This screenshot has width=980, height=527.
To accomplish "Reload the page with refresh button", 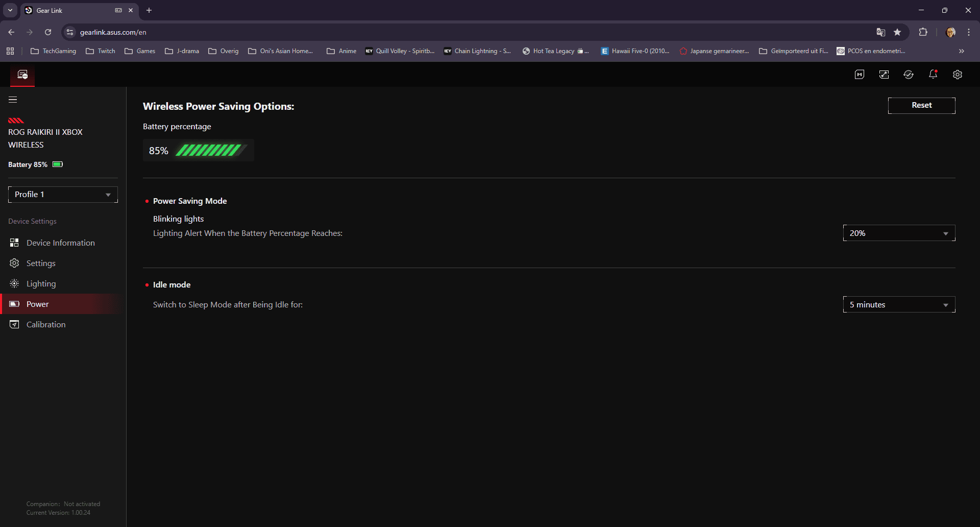I will click(x=48, y=32).
